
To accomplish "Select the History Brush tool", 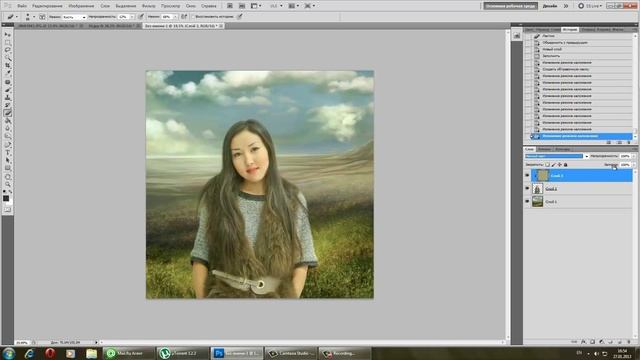I will tap(7, 106).
